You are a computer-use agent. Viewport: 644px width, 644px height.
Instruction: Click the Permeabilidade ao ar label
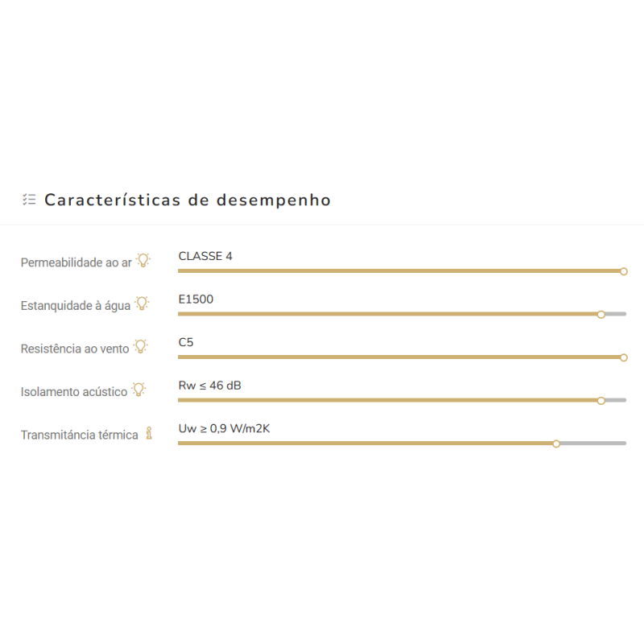pos(76,262)
